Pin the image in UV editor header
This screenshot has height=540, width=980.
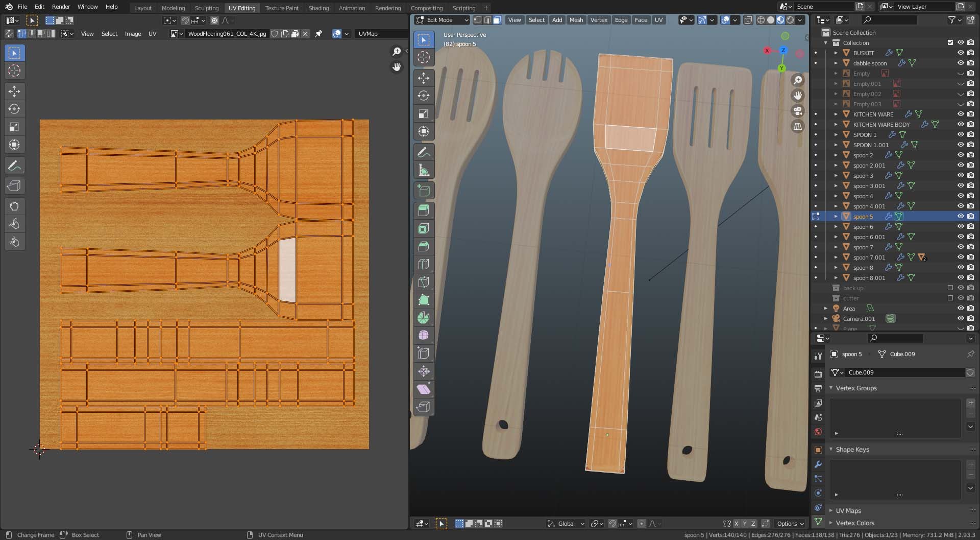click(318, 34)
